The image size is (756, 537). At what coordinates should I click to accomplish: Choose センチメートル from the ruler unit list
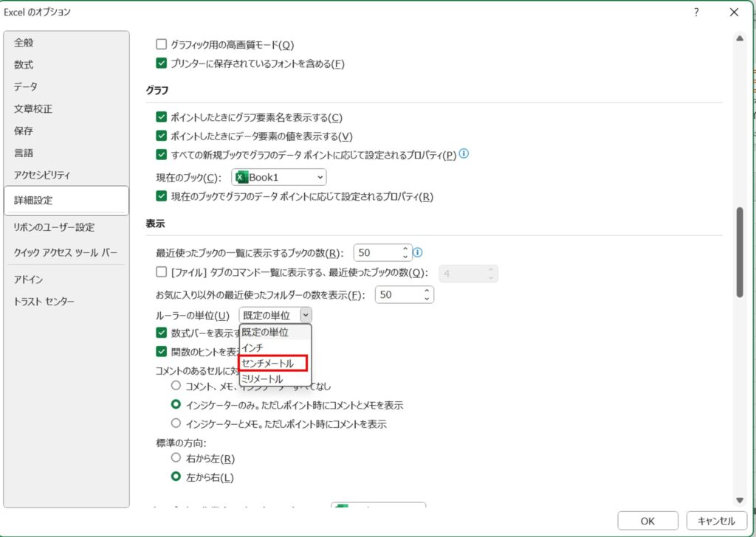point(273,364)
